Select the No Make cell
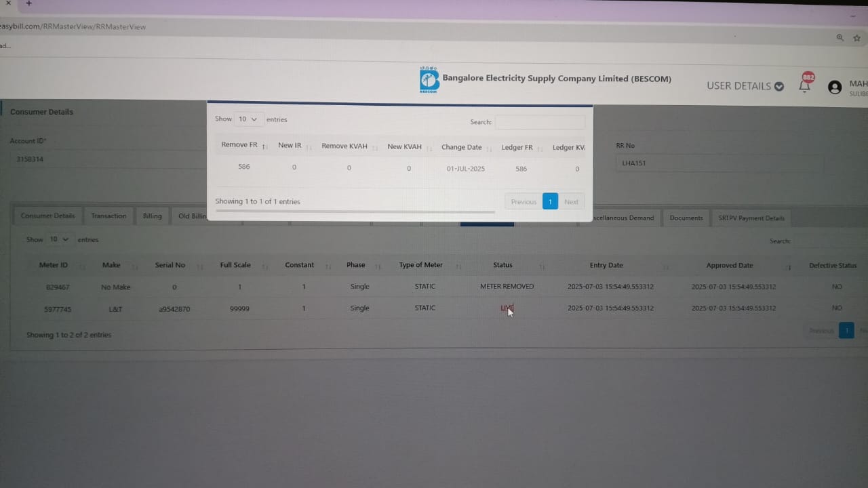The height and width of the screenshot is (488, 868). point(115,287)
